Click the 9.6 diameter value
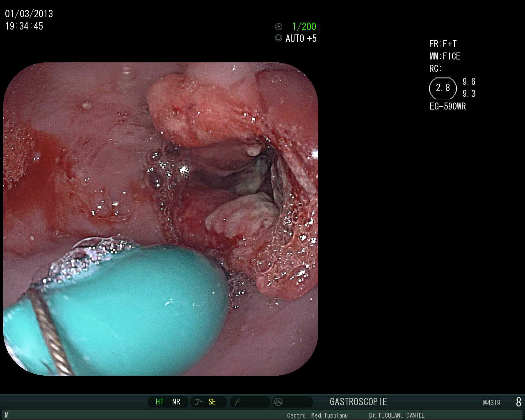Viewport: 525px width, 420px height. (469, 82)
